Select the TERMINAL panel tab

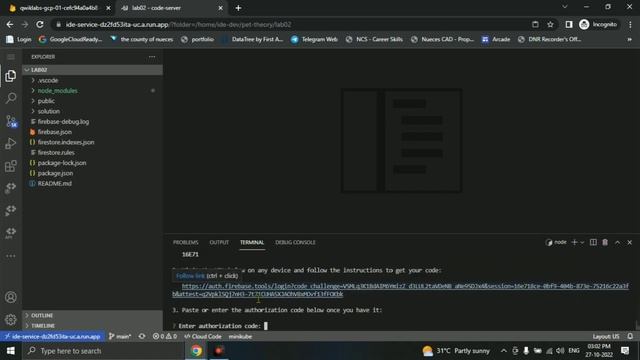(252, 242)
